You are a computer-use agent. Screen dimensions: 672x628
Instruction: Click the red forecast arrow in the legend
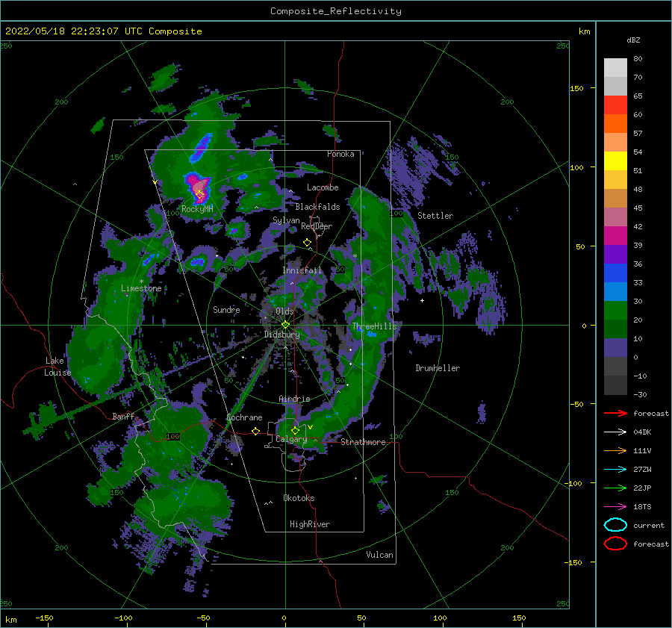[615, 413]
